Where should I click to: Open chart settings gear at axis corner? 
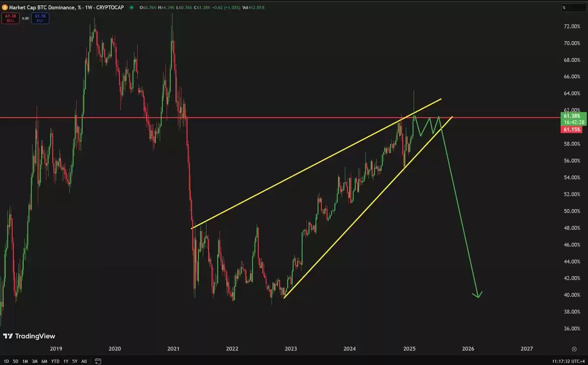[x=573, y=349]
